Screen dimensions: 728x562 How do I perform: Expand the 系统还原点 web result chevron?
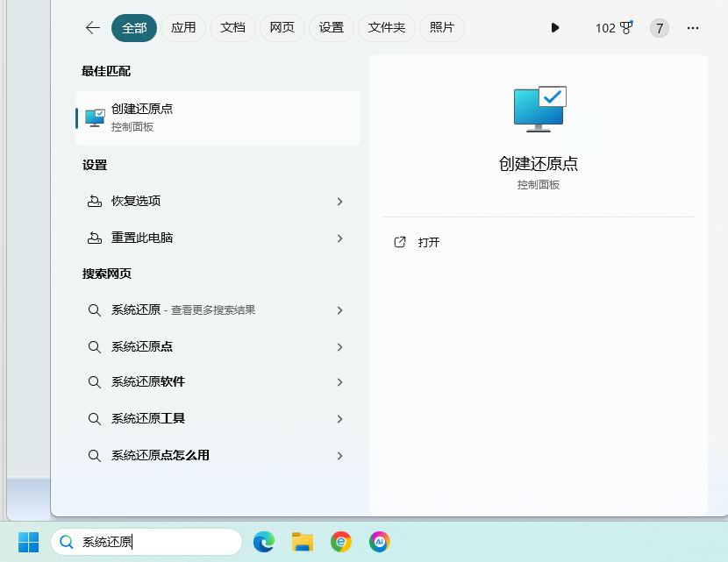click(x=339, y=347)
